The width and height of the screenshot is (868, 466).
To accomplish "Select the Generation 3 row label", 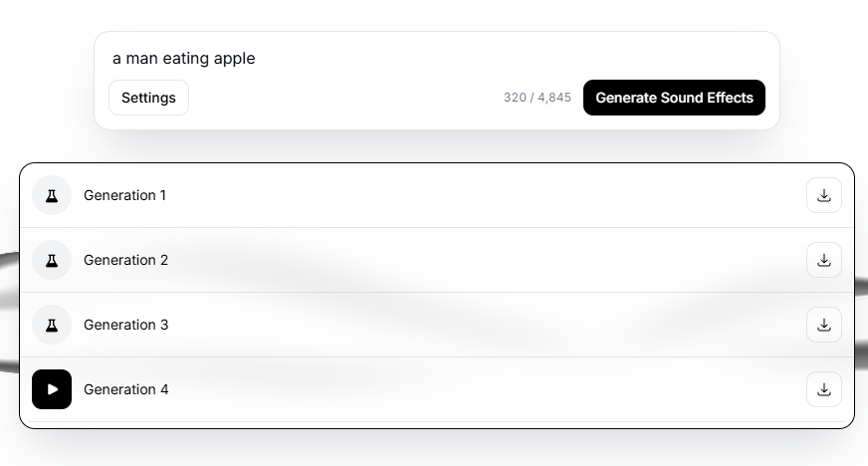I will (x=125, y=325).
